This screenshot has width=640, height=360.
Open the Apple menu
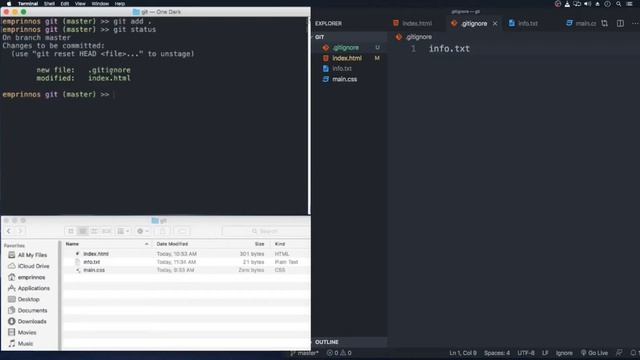[x=9, y=4]
